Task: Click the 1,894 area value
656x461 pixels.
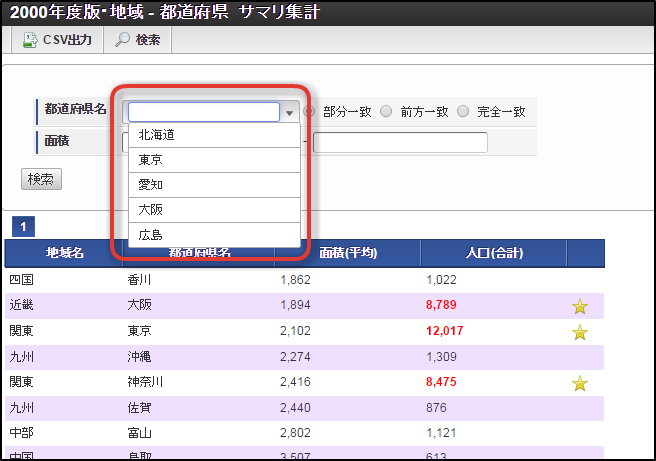Action: (295, 305)
